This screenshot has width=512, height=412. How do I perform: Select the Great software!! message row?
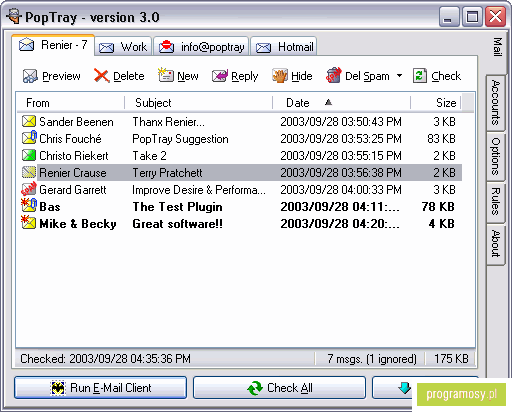(239, 224)
